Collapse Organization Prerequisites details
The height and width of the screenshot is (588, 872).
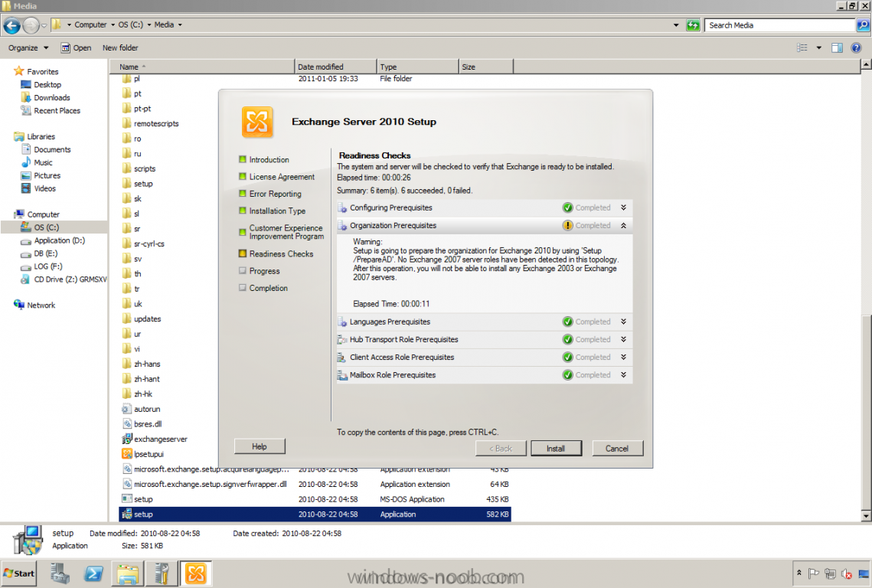tap(623, 225)
